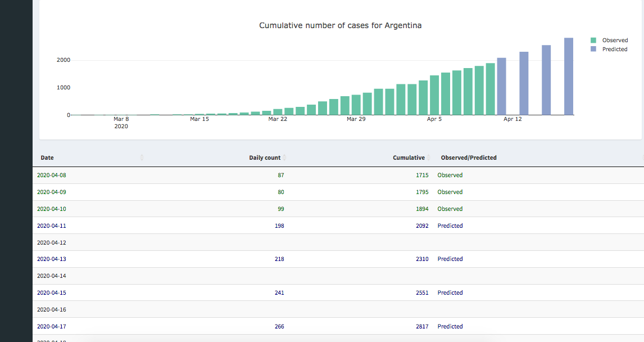Select the daily count value 198
Image resolution: width=644 pixels, height=342 pixels.
pyautogui.click(x=279, y=226)
